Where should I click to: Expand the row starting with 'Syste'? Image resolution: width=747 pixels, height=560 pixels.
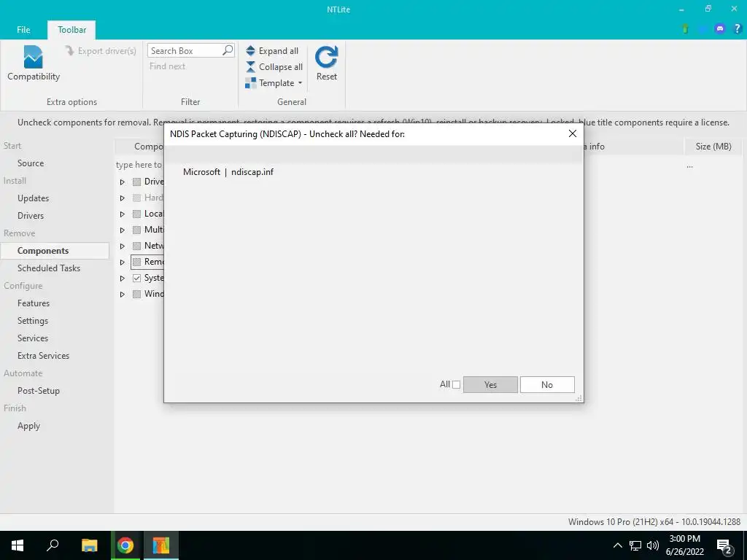123,278
